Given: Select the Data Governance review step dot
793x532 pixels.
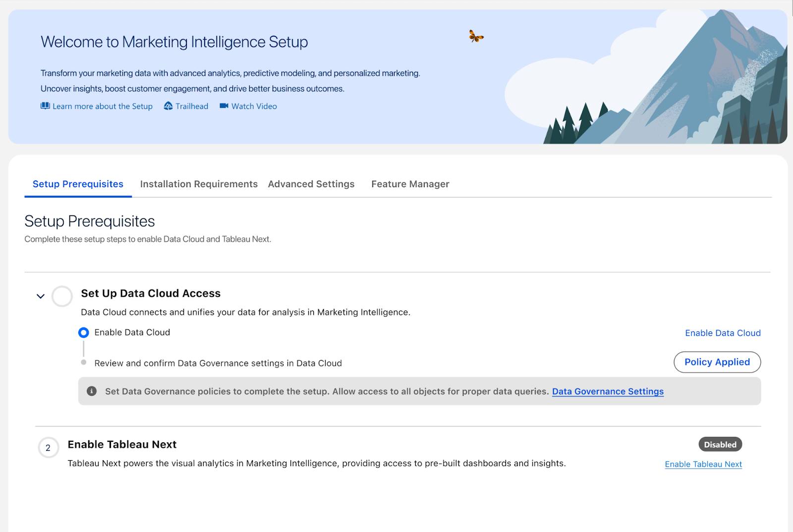Looking at the screenshot, I should pyautogui.click(x=84, y=363).
